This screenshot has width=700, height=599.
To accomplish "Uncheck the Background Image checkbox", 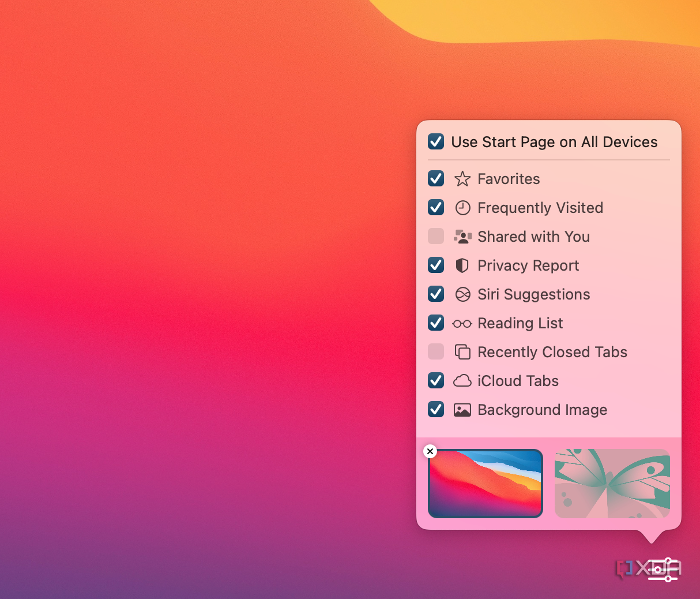I will (x=436, y=409).
